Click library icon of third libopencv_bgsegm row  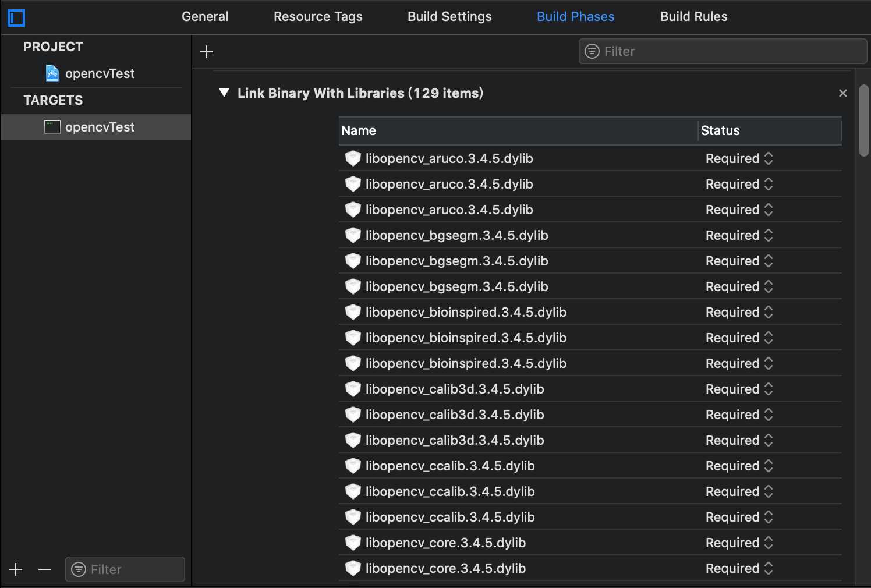(353, 286)
